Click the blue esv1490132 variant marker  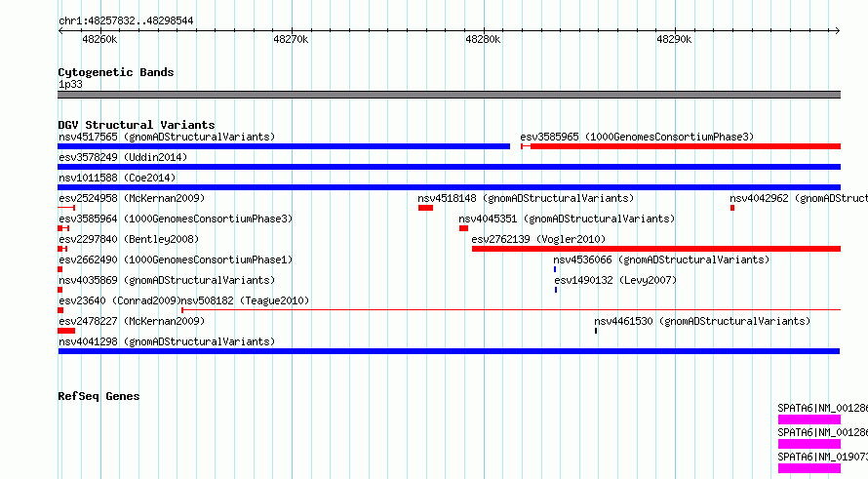(556, 290)
